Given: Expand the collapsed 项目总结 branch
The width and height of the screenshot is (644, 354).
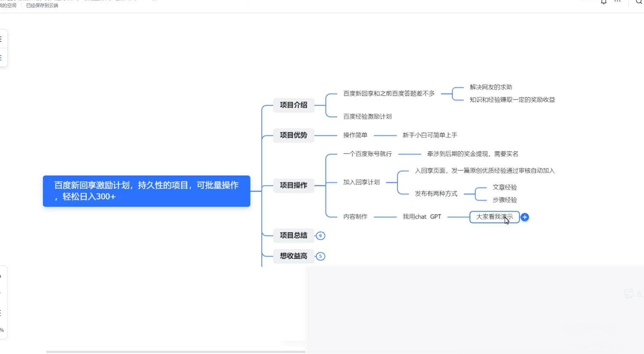Looking at the screenshot, I should point(320,236).
